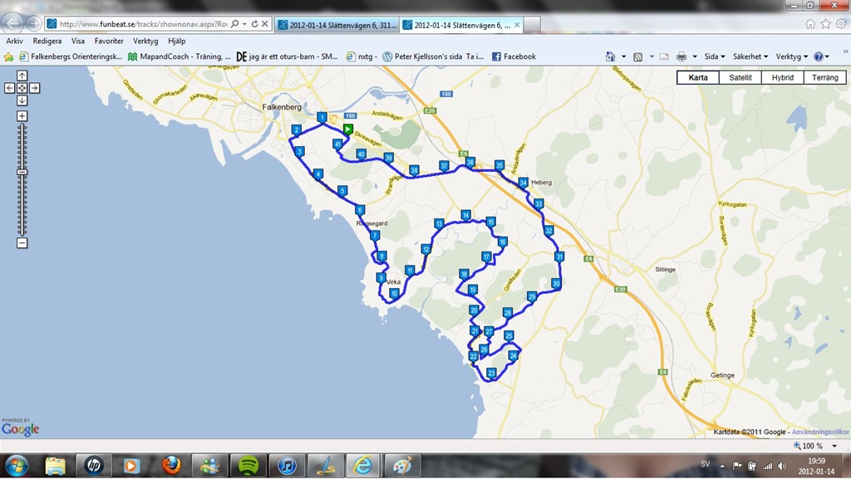Pan the map up with arrow button
Image resolution: width=851 pixels, height=504 pixels.
(22, 76)
